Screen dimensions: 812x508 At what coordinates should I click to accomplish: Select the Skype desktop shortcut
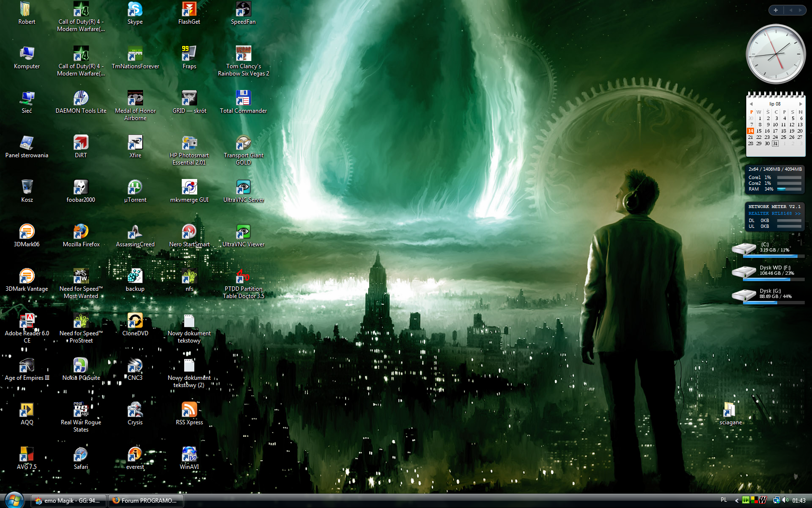135,14
